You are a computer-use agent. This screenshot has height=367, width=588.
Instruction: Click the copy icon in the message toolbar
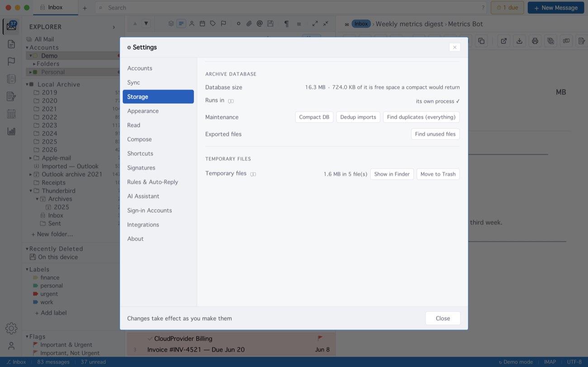[x=481, y=41]
